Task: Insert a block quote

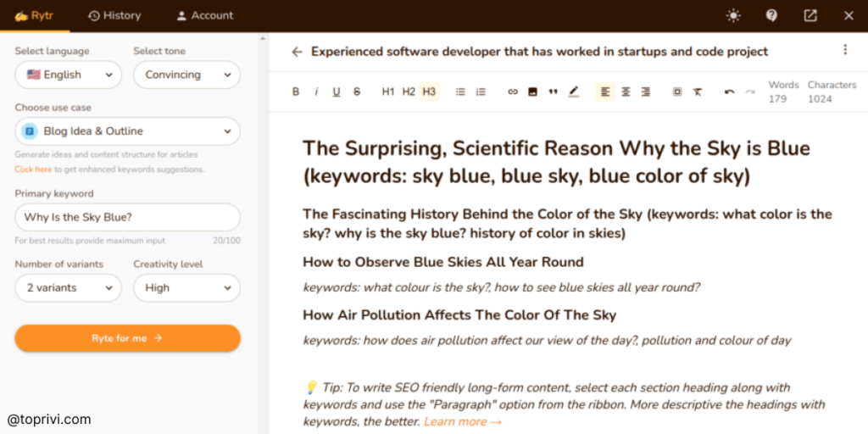Action: click(x=553, y=92)
